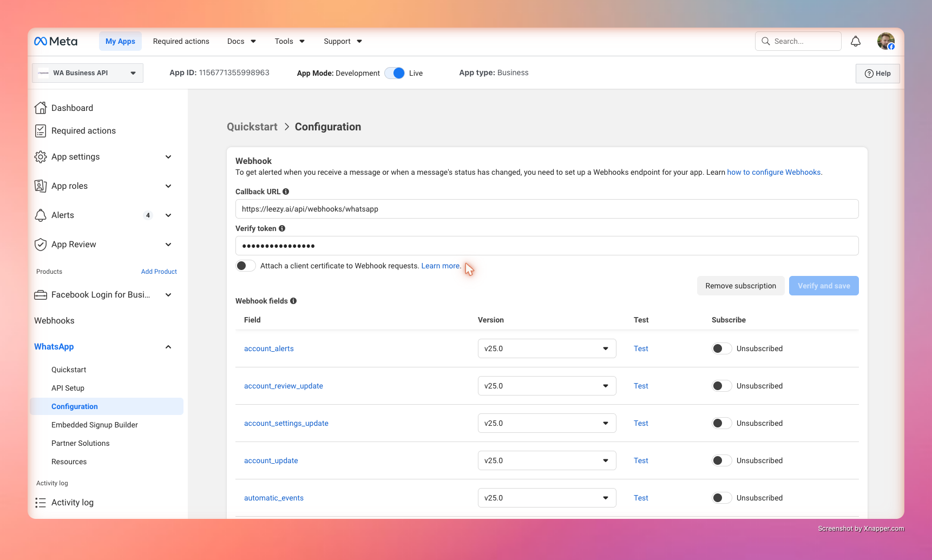Select API Setup under WhatsApp
The height and width of the screenshot is (560, 932).
[68, 388]
